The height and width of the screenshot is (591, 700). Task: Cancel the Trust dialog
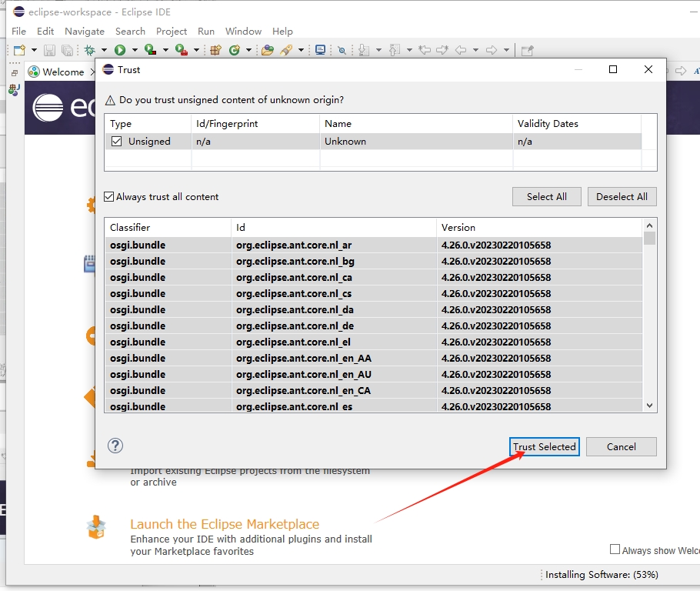tap(621, 446)
